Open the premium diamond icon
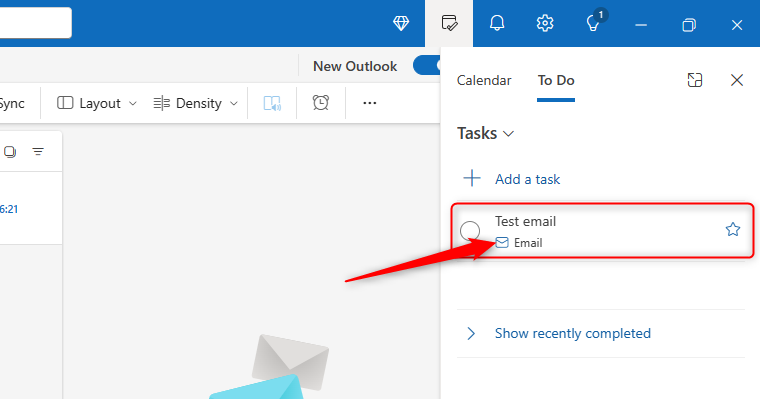The image size is (760, 399). point(401,23)
